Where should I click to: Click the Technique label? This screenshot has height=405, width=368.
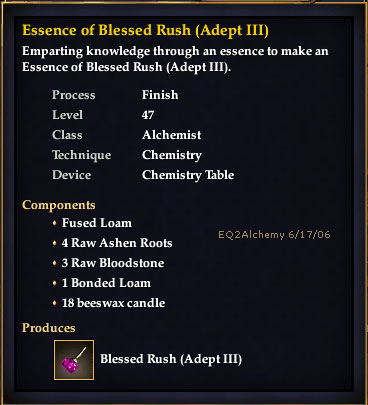pos(82,155)
